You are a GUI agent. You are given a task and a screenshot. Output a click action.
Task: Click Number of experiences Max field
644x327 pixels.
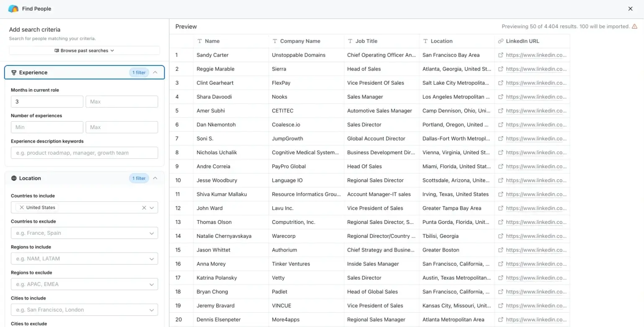[x=122, y=127]
